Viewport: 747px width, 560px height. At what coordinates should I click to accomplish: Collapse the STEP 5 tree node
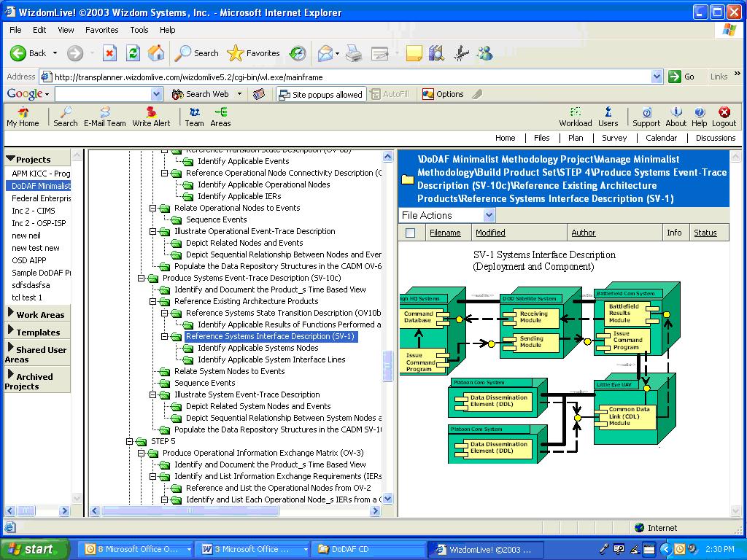pos(131,441)
